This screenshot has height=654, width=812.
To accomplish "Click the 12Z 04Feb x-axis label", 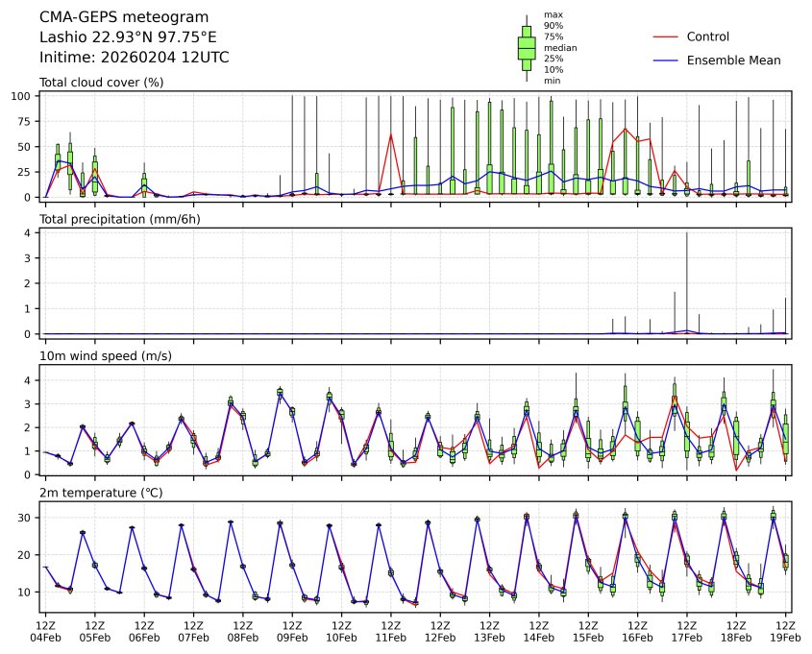I will coord(45,631).
